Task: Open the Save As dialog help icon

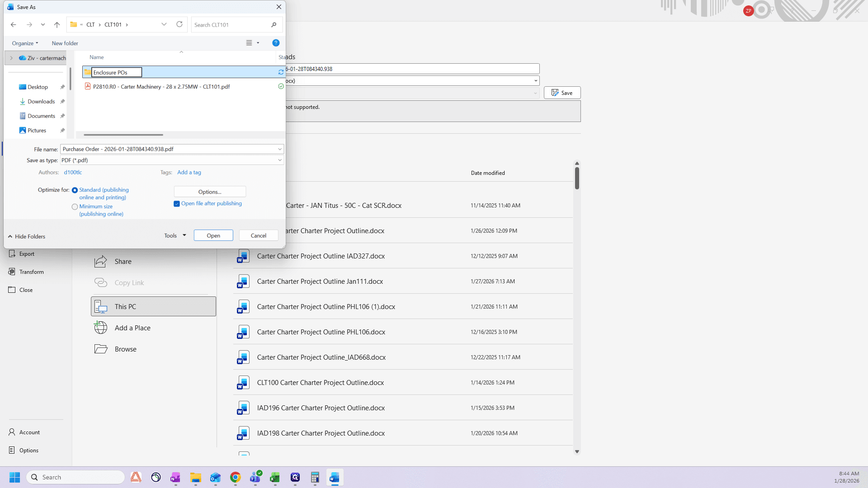Action: click(x=276, y=43)
